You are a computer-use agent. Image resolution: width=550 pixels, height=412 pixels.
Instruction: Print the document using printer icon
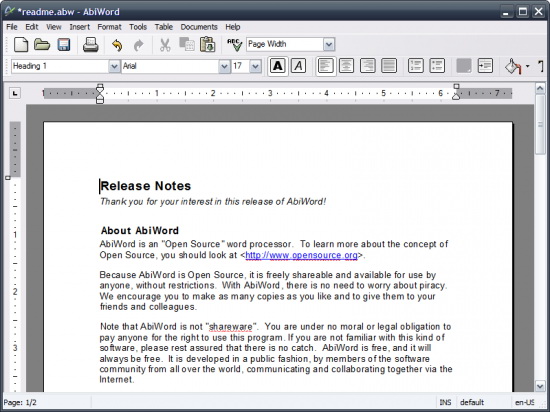(x=90, y=45)
